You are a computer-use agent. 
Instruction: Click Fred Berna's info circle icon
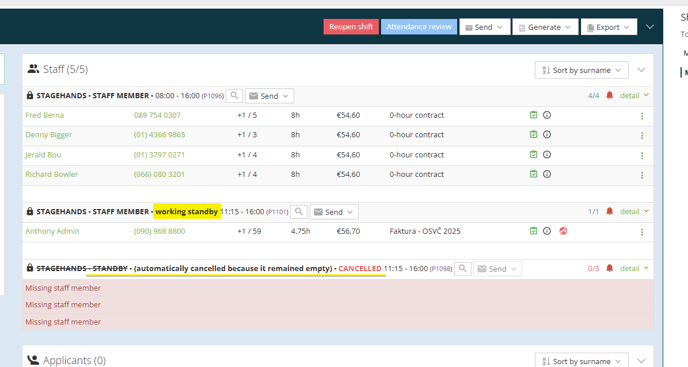coord(547,115)
